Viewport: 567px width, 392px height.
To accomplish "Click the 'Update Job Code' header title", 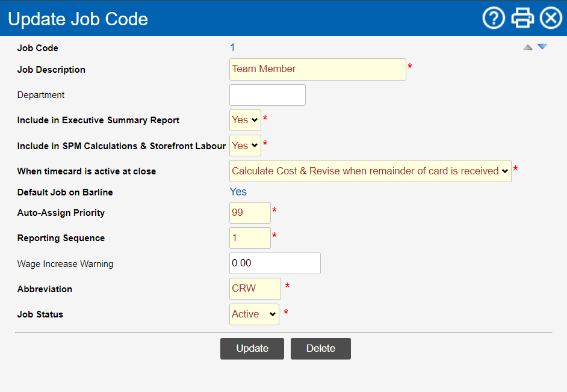I will click(x=78, y=19).
